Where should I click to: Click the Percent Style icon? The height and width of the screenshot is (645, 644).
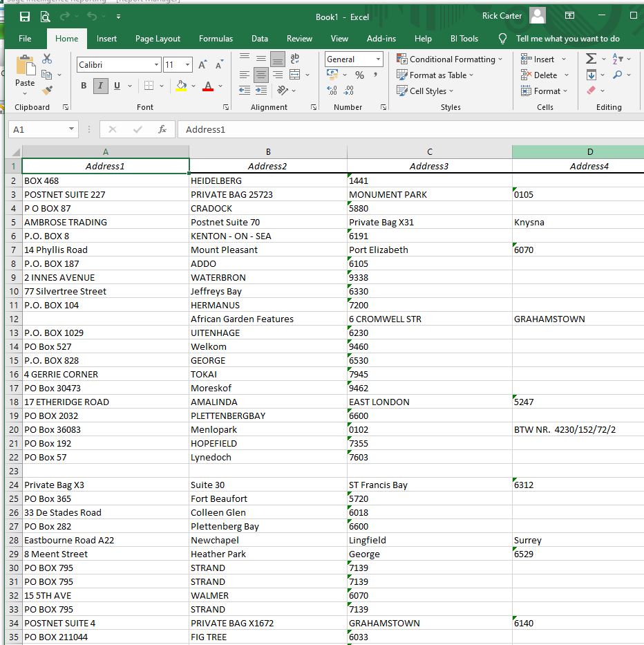coord(359,75)
